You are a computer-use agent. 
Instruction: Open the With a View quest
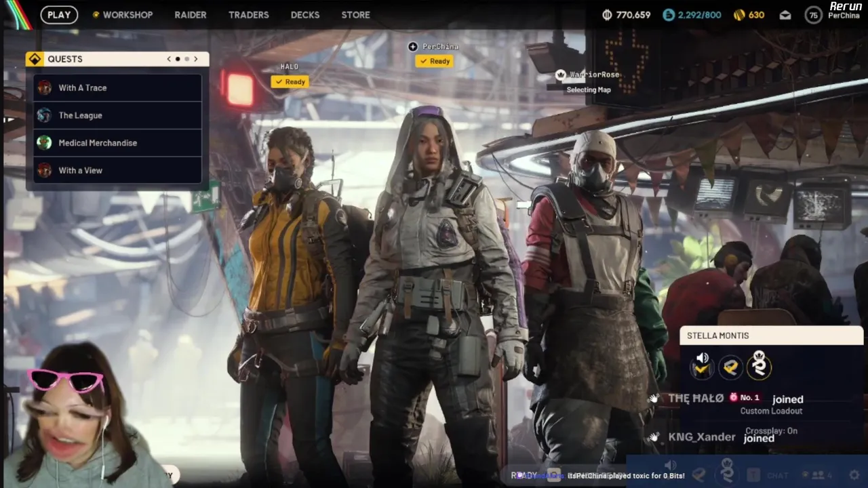click(117, 171)
